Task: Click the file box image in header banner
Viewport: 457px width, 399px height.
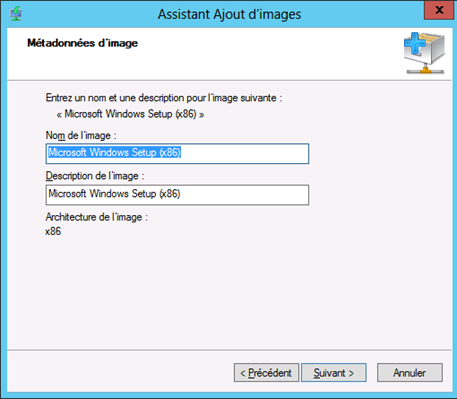Action: (425, 53)
